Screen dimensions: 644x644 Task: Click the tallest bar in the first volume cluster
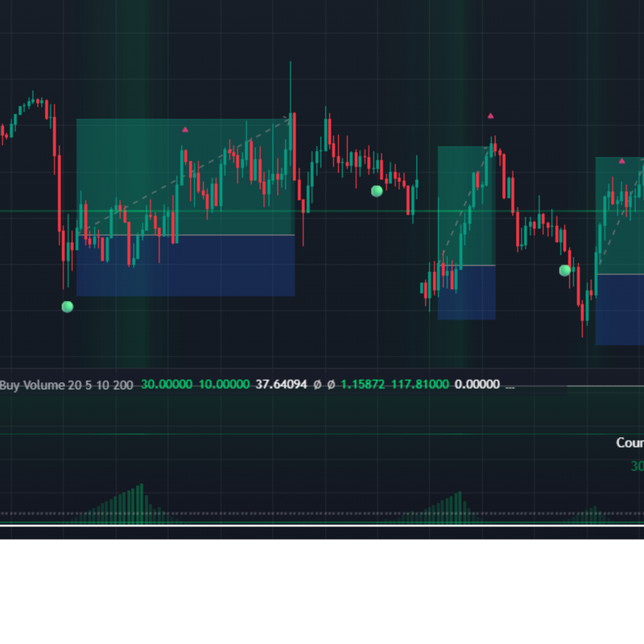(142, 502)
